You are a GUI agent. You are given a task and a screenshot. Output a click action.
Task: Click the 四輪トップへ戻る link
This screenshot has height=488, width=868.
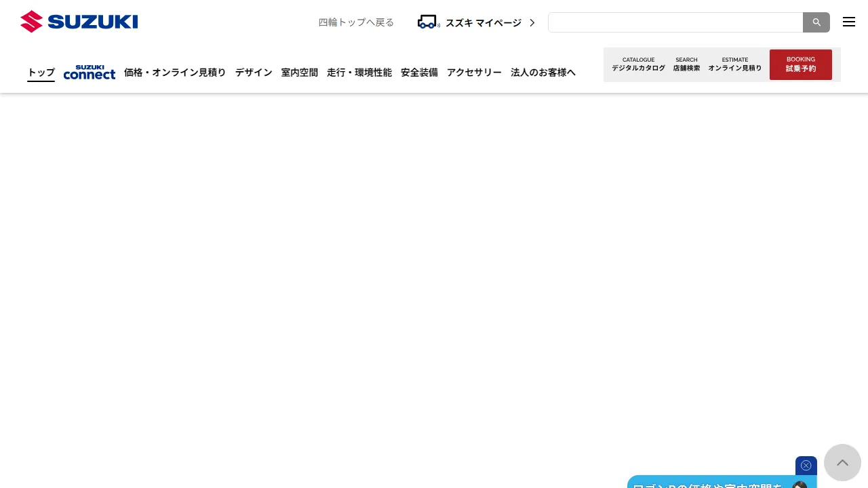point(356,22)
